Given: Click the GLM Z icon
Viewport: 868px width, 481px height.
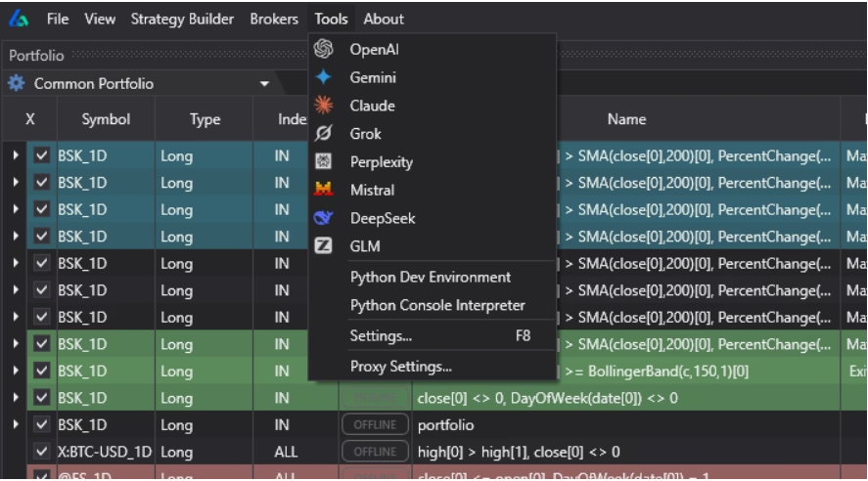Looking at the screenshot, I should pos(323,245).
